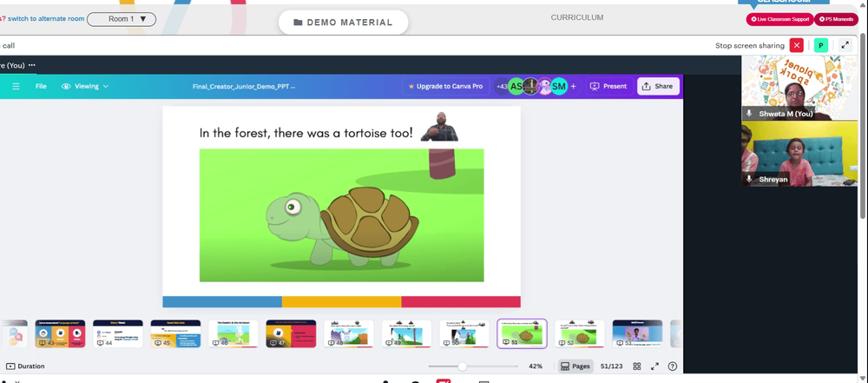This screenshot has width=868, height=383.
Task: Click the presenter video on slide
Action: pos(439,127)
